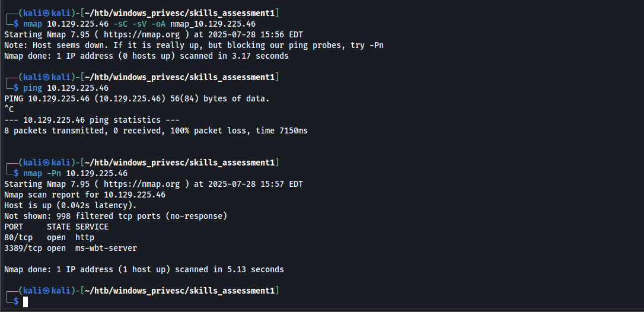Click the http service name
Image resolution: width=644 pixels, height=312 pixels.
pyautogui.click(x=85, y=237)
